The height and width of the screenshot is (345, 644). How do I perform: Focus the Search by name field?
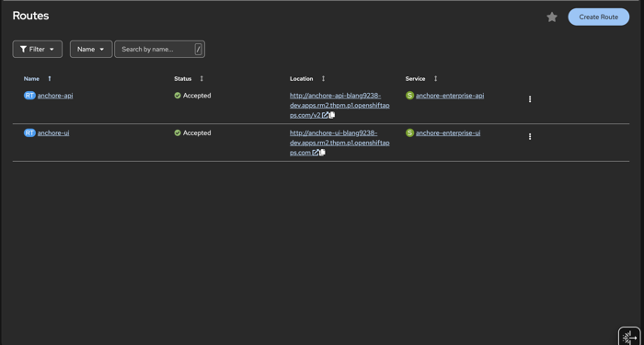coord(159,50)
